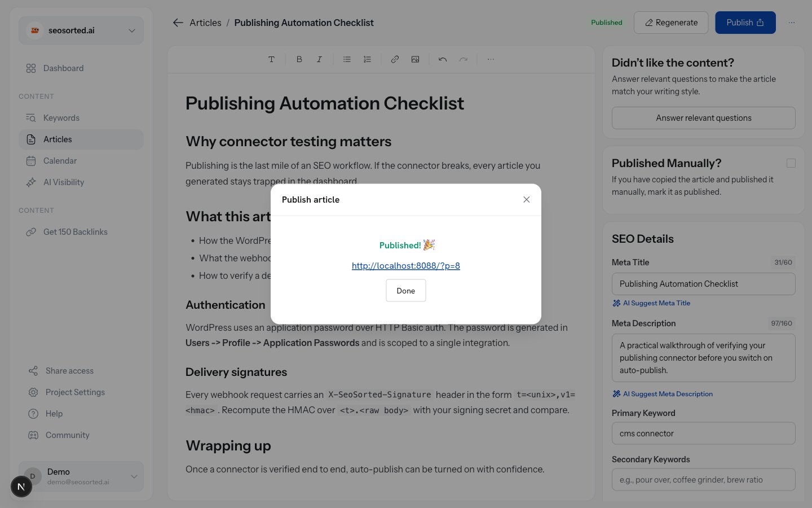Close the Publish article dialog
This screenshot has width=812, height=508.
(526, 200)
